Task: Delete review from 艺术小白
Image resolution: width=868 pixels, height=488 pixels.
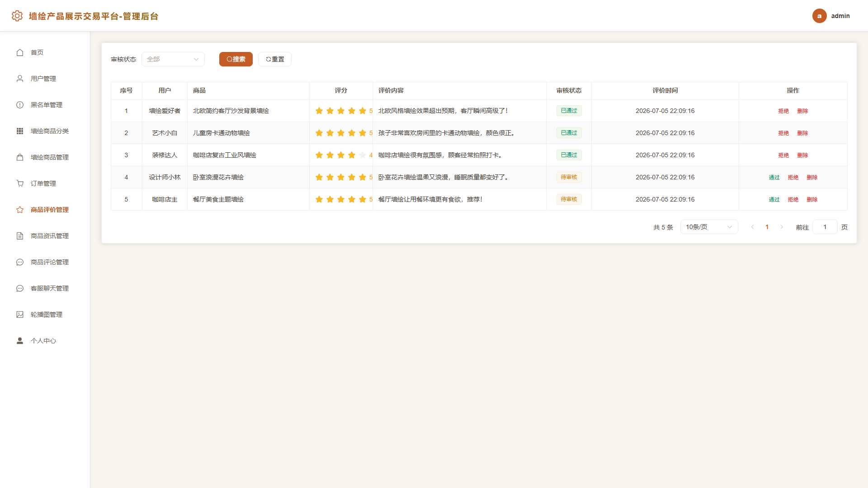Action: tap(802, 133)
